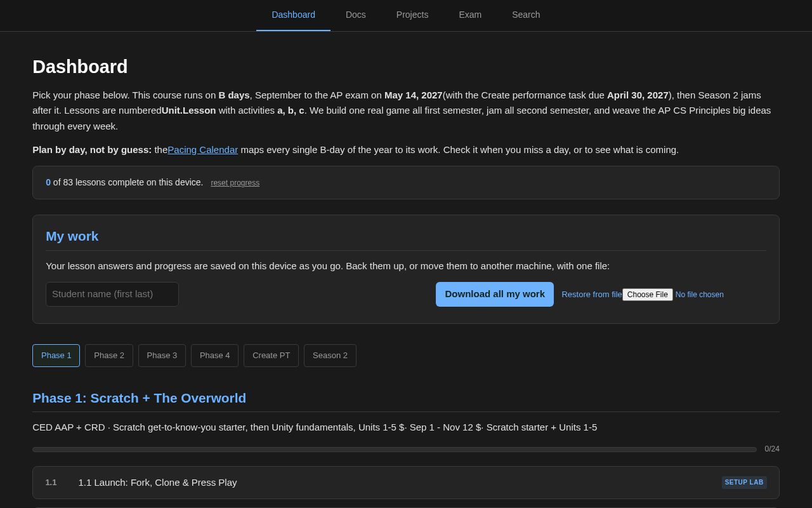The height and width of the screenshot is (508, 812).
Task: Click the Choose File button
Action: click(x=647, y=295)
